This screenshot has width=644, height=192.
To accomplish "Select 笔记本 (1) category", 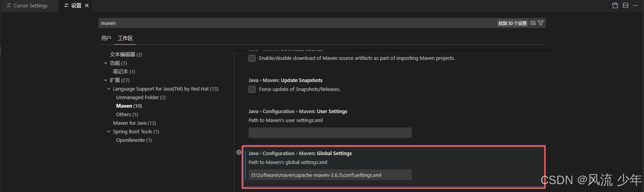I will click(124, 72).
